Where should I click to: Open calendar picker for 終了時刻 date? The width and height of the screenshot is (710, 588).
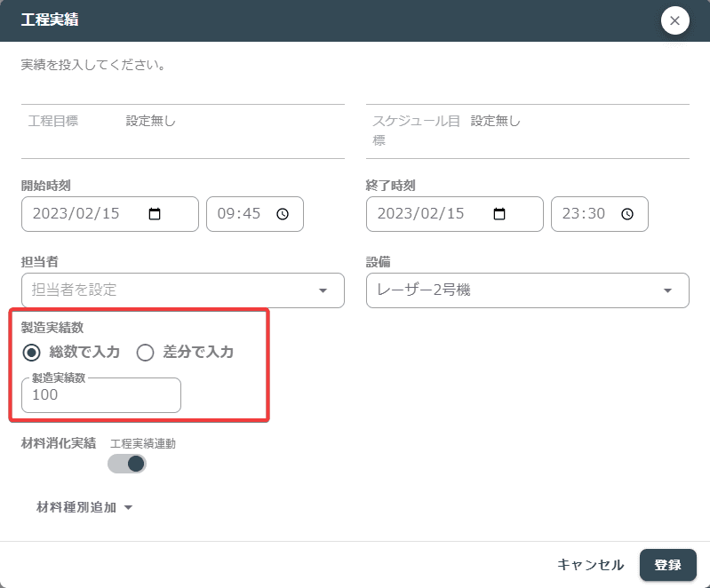pos(499,214)
